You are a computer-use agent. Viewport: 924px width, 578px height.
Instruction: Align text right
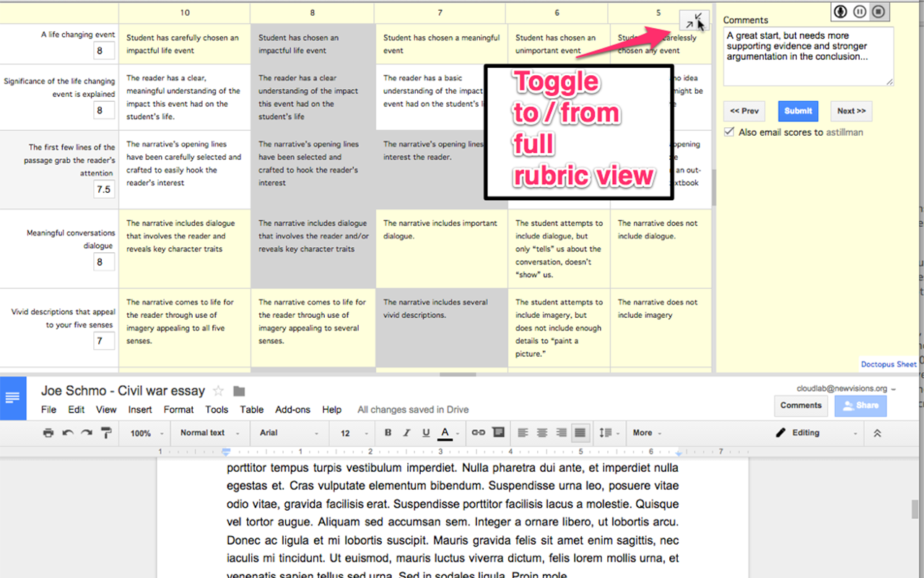pos(561,433)
